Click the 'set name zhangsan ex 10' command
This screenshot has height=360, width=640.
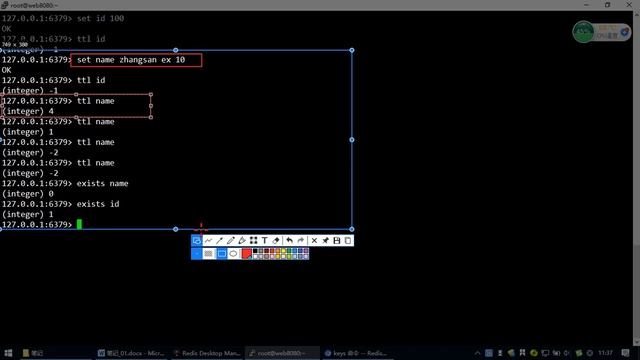click(x=131, y=60)
